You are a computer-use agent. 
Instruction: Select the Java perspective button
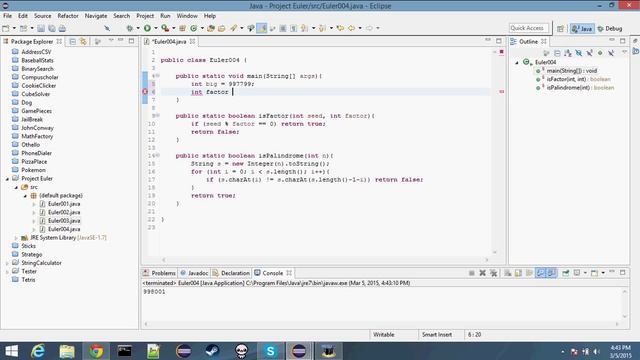pyautogui.click(x=582, y=28)
